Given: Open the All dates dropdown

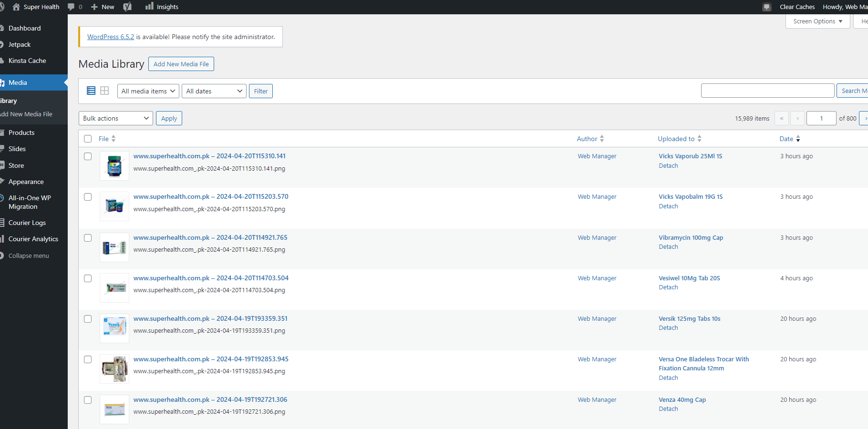Looking at the screenshot, I should coord(214,91).
